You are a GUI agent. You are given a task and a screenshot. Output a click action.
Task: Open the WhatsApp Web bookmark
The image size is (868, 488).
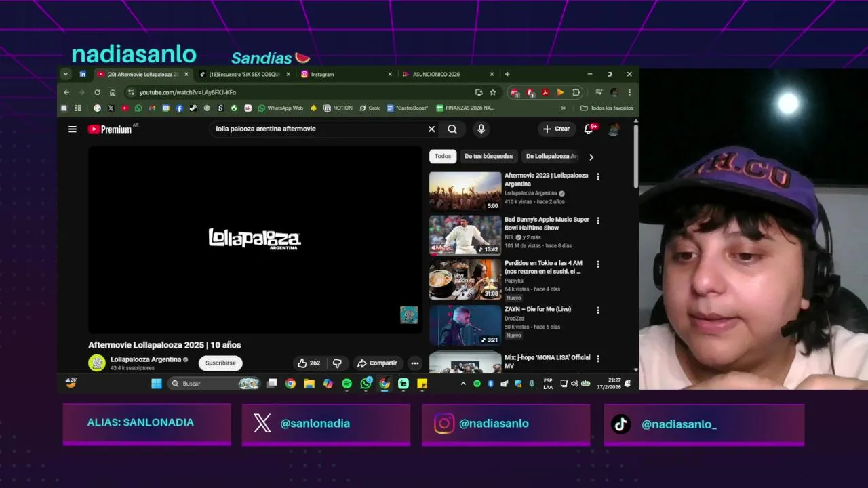281,108
